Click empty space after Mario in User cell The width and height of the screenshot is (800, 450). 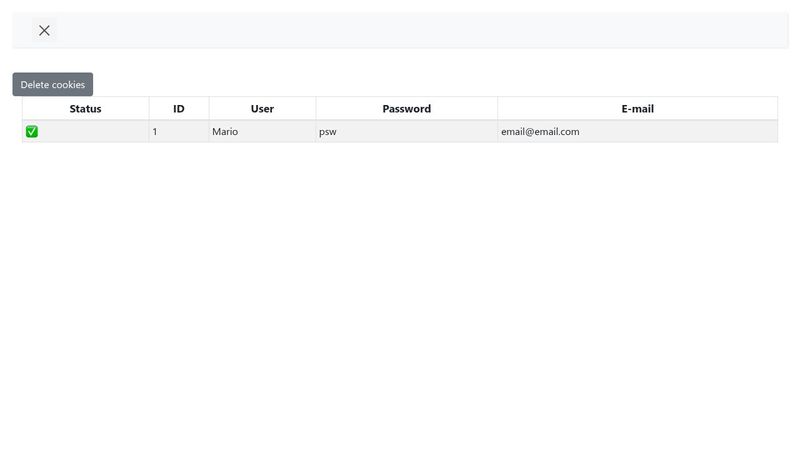[280, 131]
